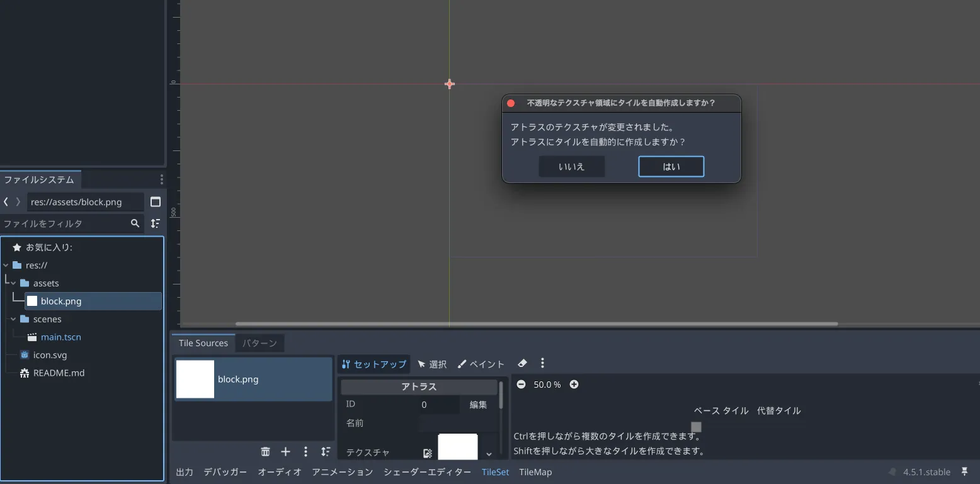980x484 pixels.
Task: Click the README.md text file icon
Action: point(25,373)
